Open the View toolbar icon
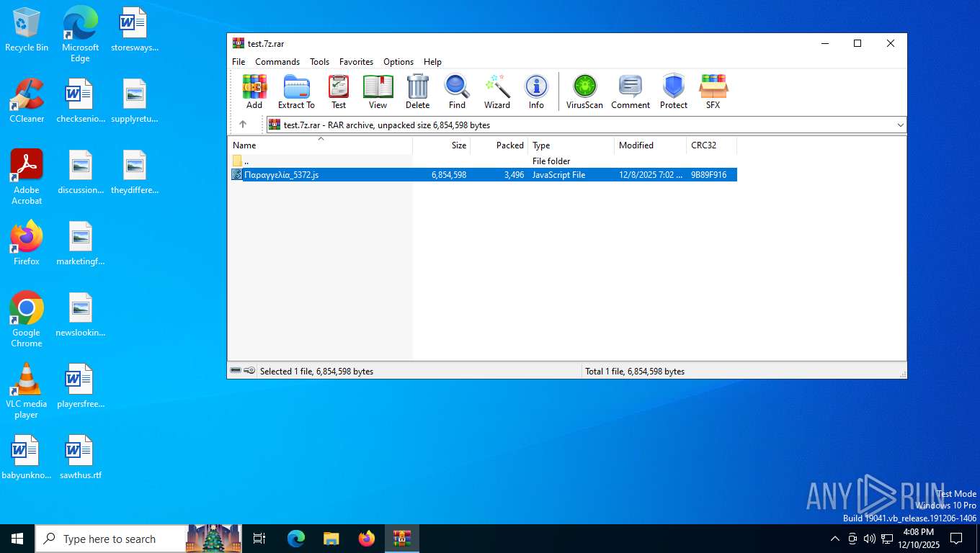The image size is (980, 553). point(378,91)
